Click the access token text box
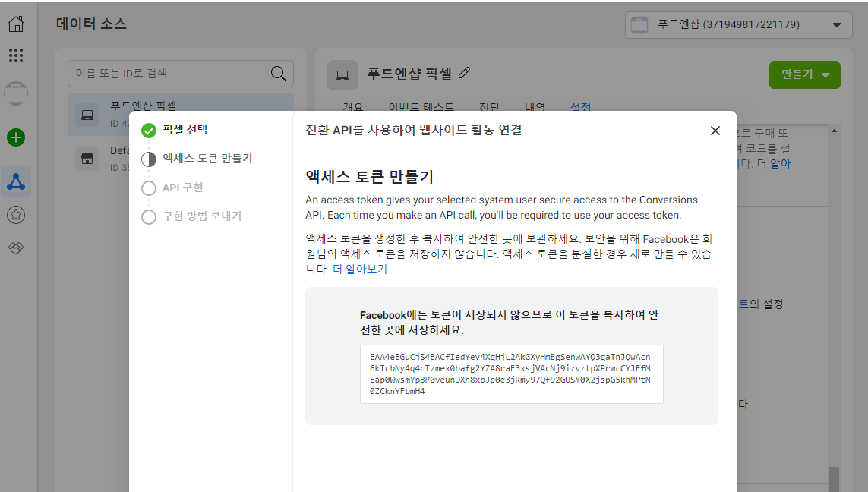868x492 pixels. point(512,374)
